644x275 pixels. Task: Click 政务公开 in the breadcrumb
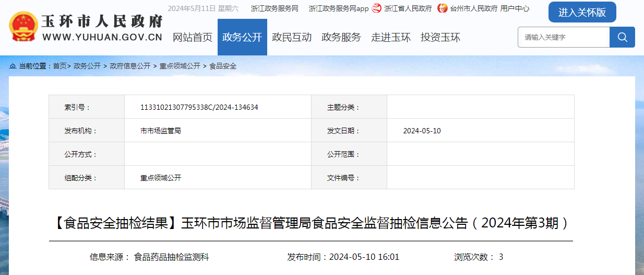click(x=87, y=66)
